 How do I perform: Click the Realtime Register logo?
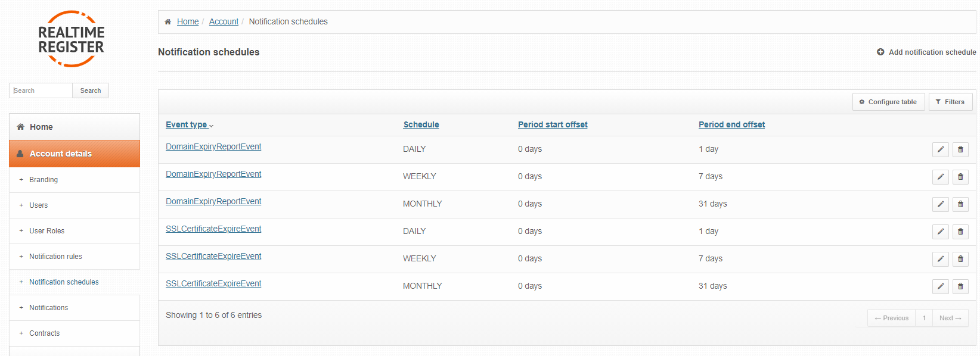71,39
